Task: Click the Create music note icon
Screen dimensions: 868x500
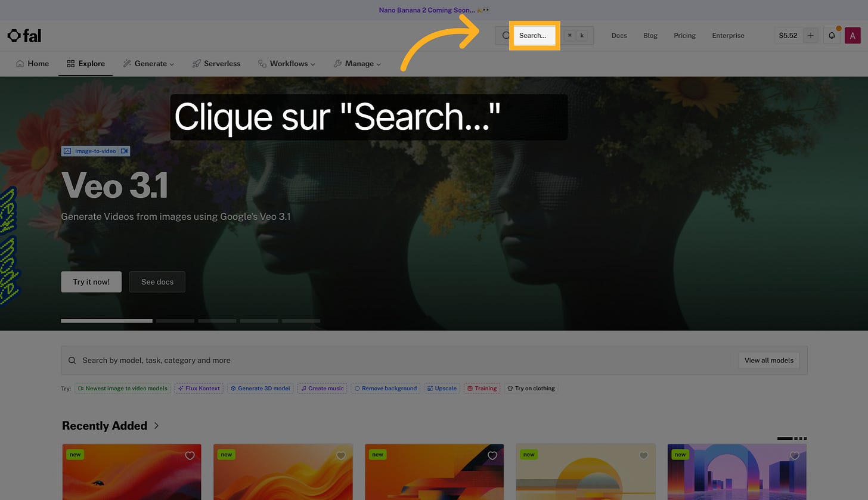Action: tap(304, 388)
